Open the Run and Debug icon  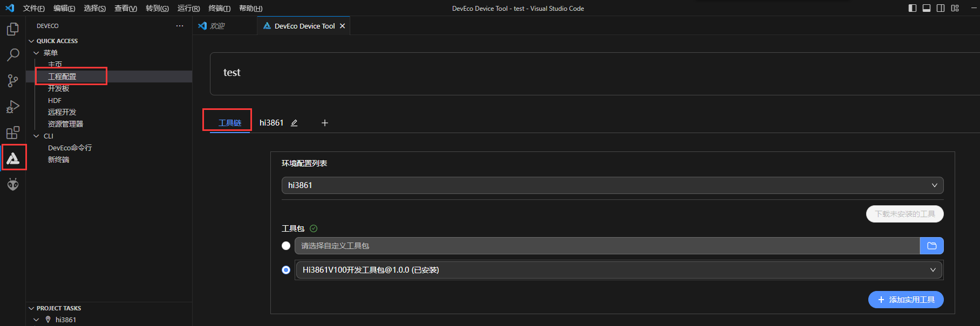coord(13,107)
